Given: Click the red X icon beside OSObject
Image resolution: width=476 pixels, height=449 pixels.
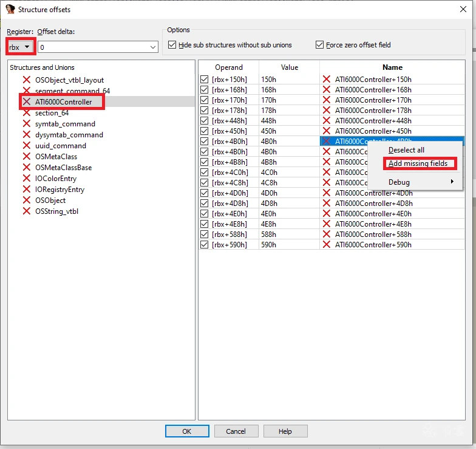Looking at the screenshot, I should 27,201.
